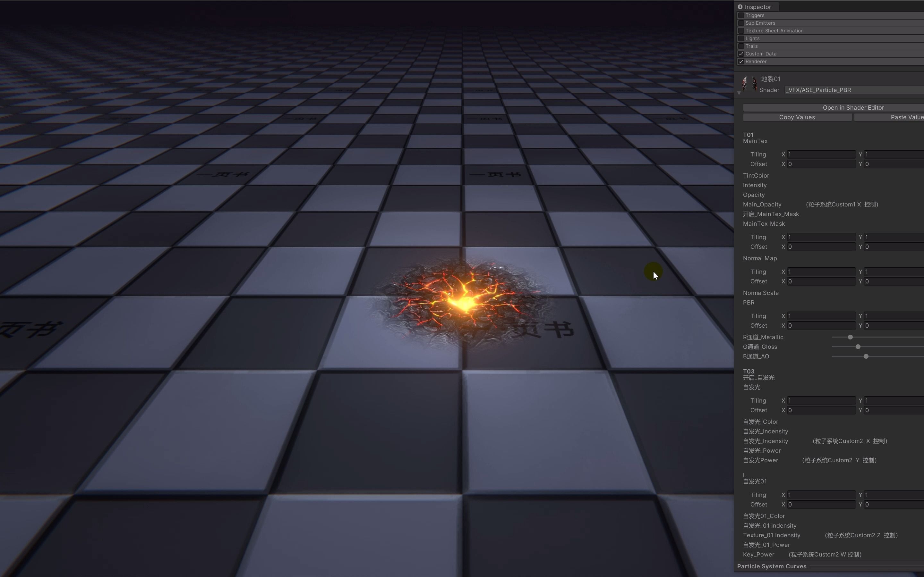Expand the Particle System Curves section
This screenshot has height=577, width=924.
[772, 566]
